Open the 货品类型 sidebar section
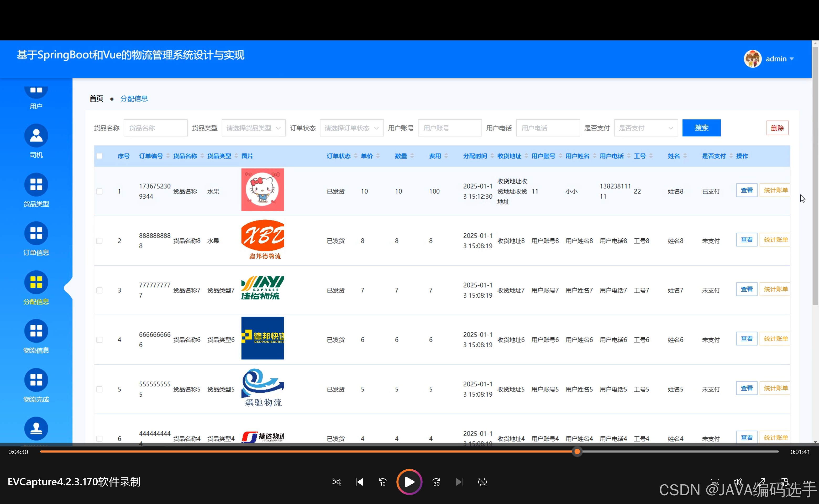819x504 pixels. pos(36,190)
